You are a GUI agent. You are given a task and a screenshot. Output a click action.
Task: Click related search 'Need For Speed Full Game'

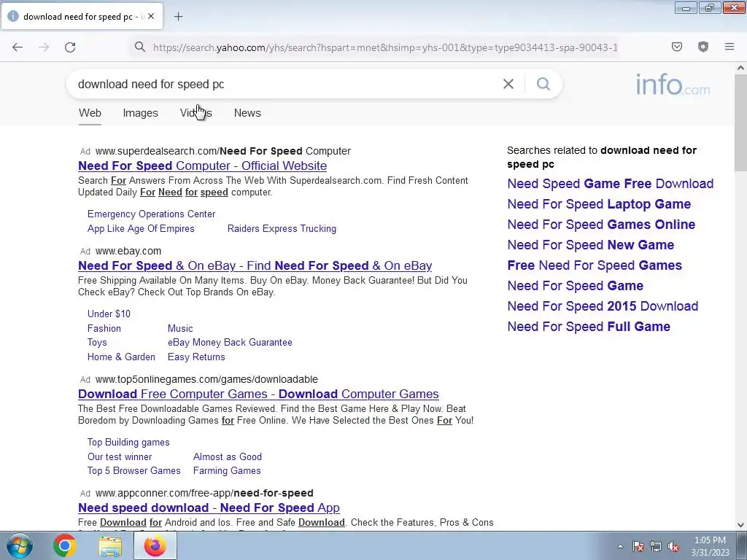(589, 327)
